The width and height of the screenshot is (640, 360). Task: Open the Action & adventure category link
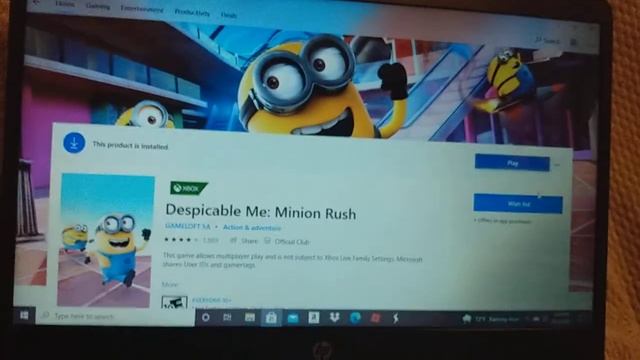click(252, 228)
